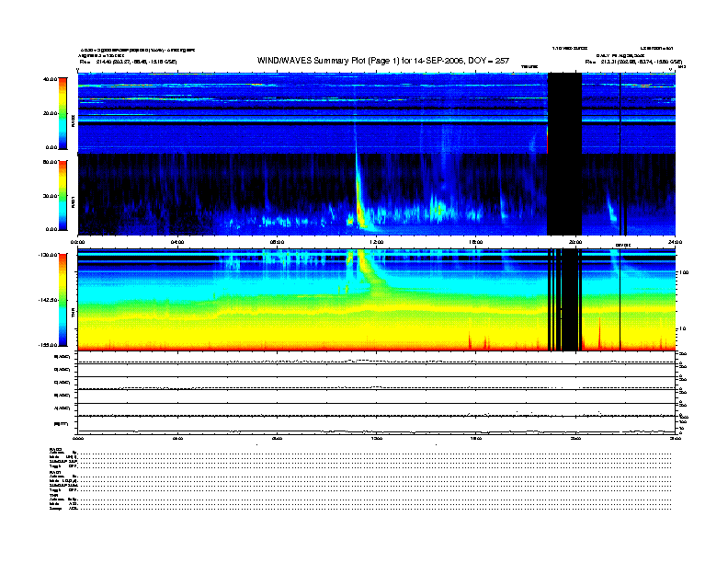The height and width of the screenshot is (563, 728).
Task: Click the 12:00 tick label below line plots
Action: point(377,438)
